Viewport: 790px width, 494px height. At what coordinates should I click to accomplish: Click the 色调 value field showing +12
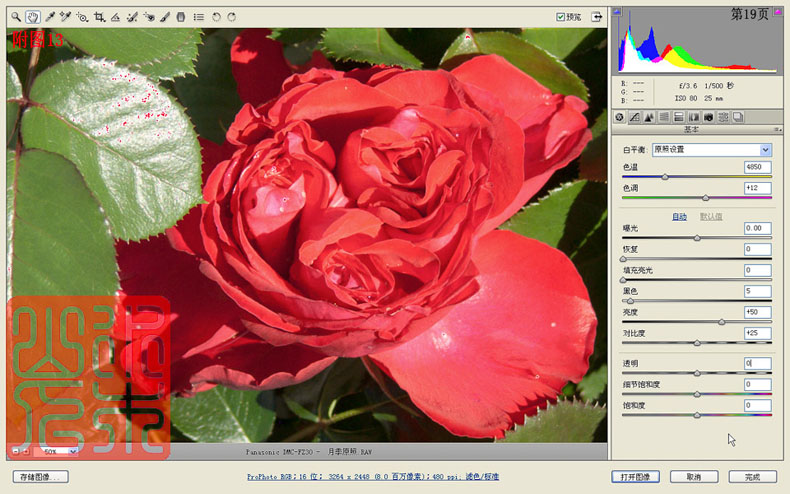click(758, 188)
